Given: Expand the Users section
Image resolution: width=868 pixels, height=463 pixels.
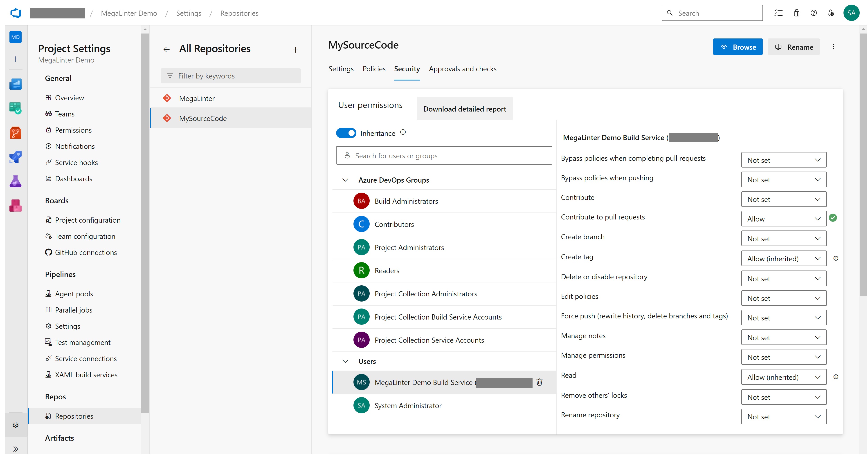Looking at the screenshot, I should (x=345, y=361).
